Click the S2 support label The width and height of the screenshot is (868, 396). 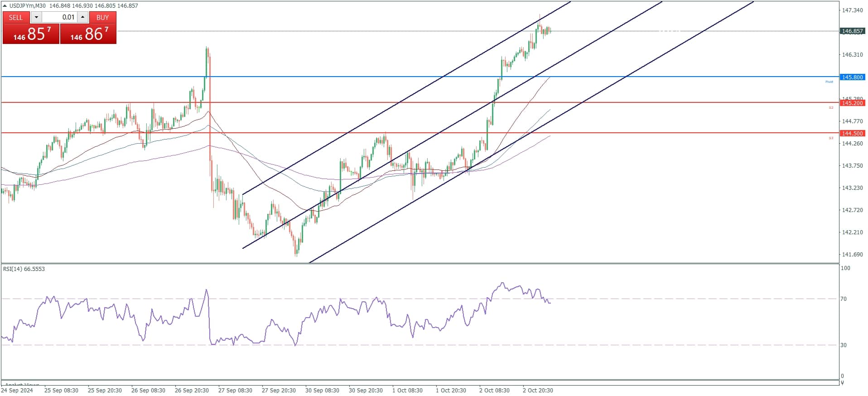[831, 108]
